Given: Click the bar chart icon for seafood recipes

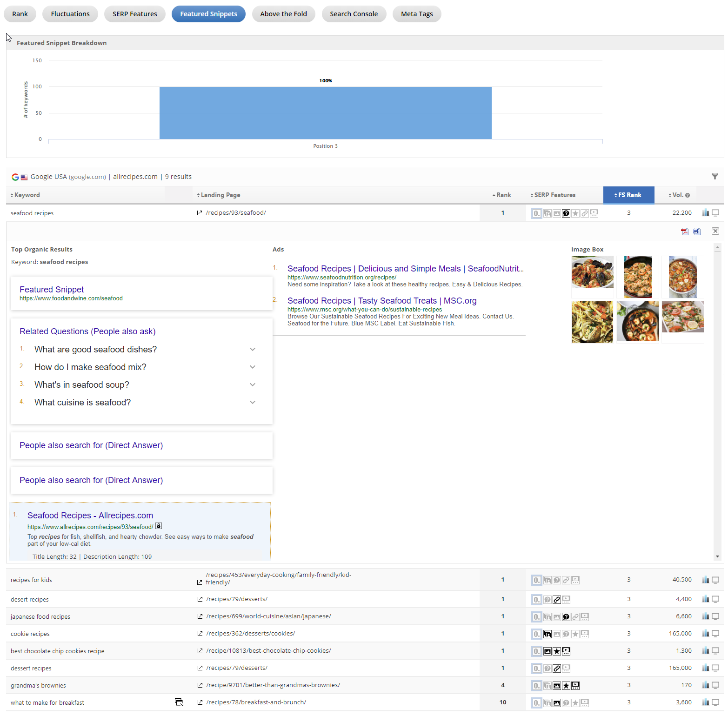Looking at the screenshot, I should point(705,213).
